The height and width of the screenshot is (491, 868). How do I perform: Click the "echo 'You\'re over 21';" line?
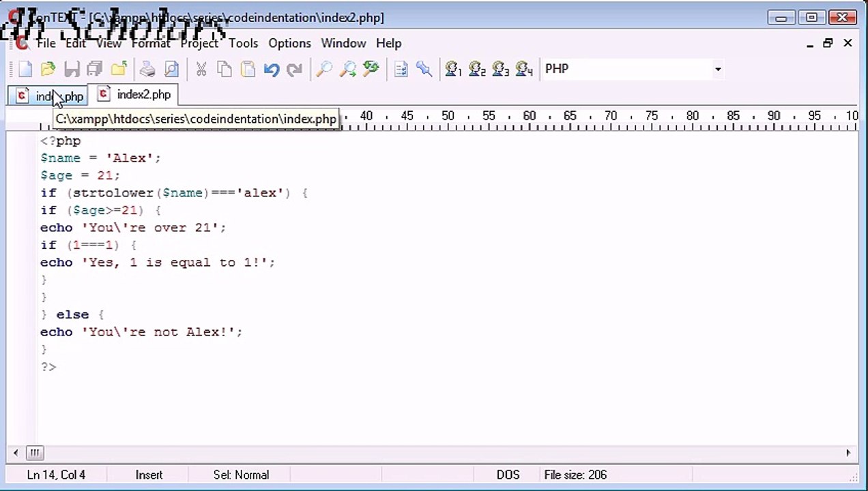click(133, 228)
